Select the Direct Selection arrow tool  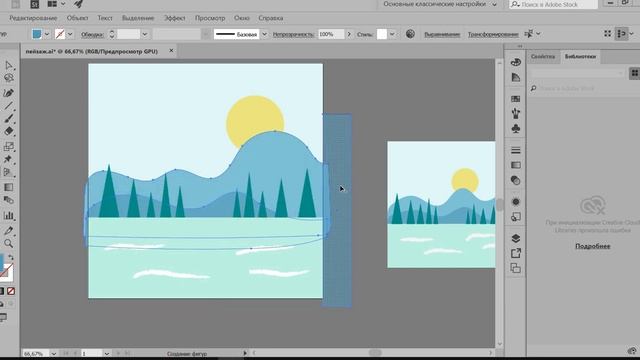(9, 65)
